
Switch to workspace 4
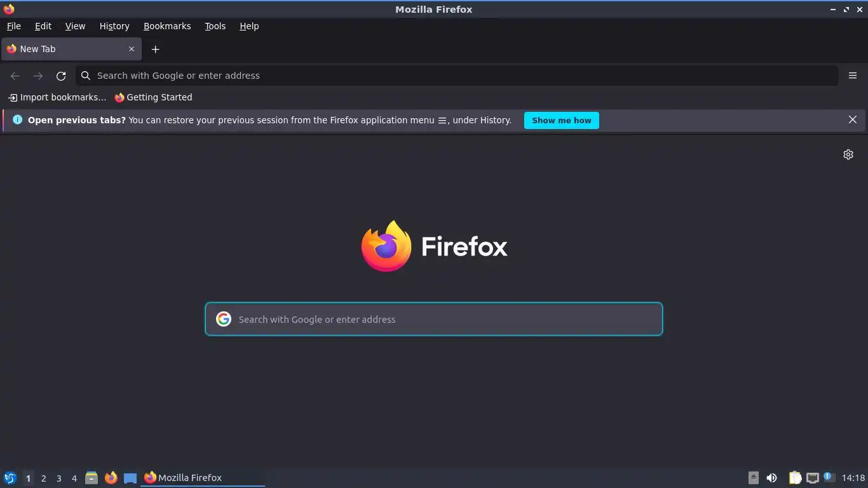[x=74, y=478]
